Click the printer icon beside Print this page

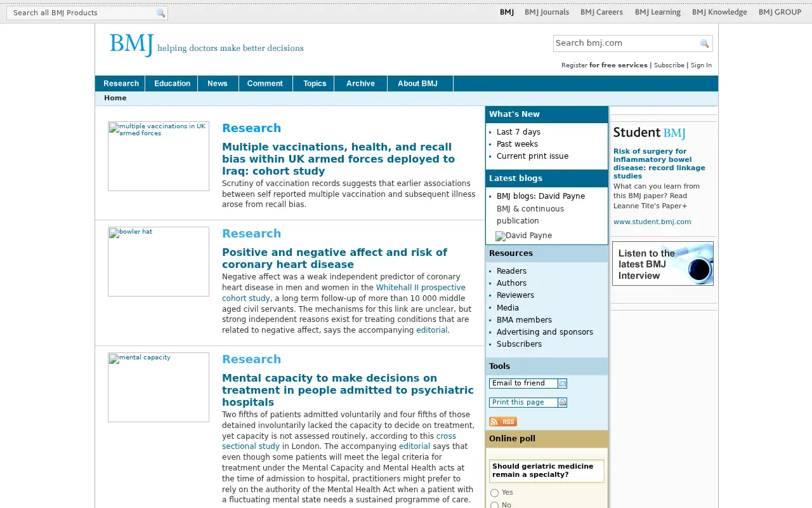562,403
